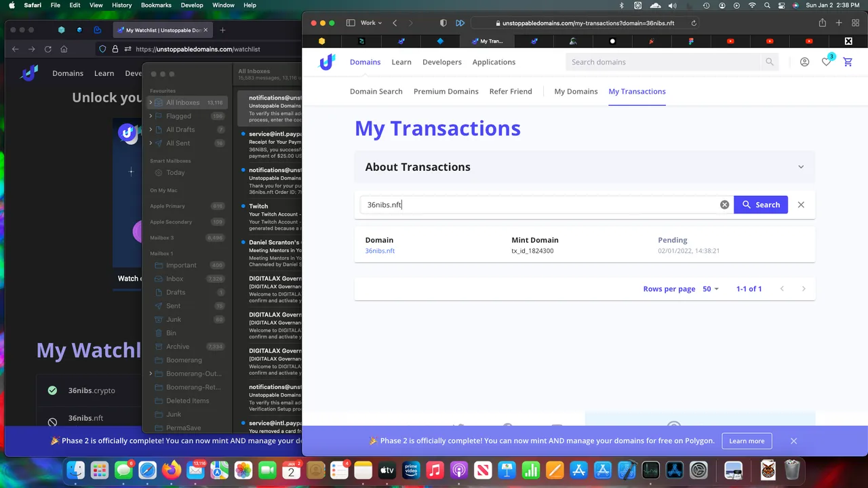The height and width of the screenshot is (488, 868).
Task: Reload the my-transactions page in Safari
Action: (x=694, y=23)
